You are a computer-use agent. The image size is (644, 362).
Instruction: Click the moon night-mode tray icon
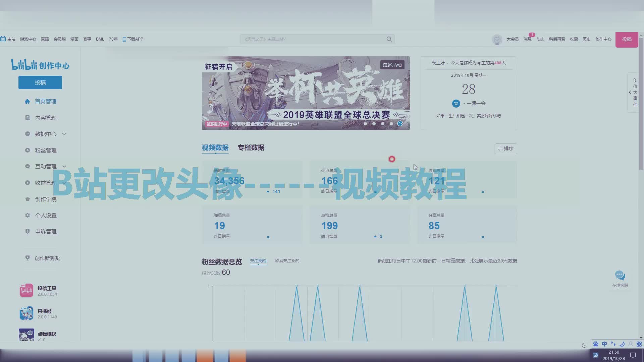(584, 345)
